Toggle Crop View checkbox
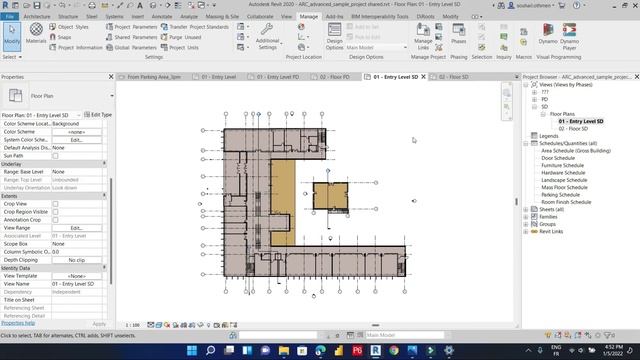This screenshot has width=640, height=360. pyautogui.click(x=55, y=204)
